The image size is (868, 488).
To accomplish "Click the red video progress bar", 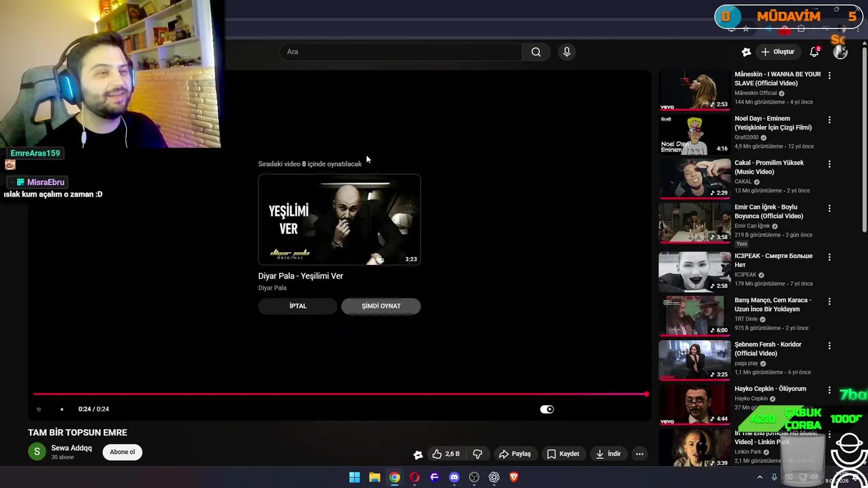I will pyautogui.click(x=339, y=394).
